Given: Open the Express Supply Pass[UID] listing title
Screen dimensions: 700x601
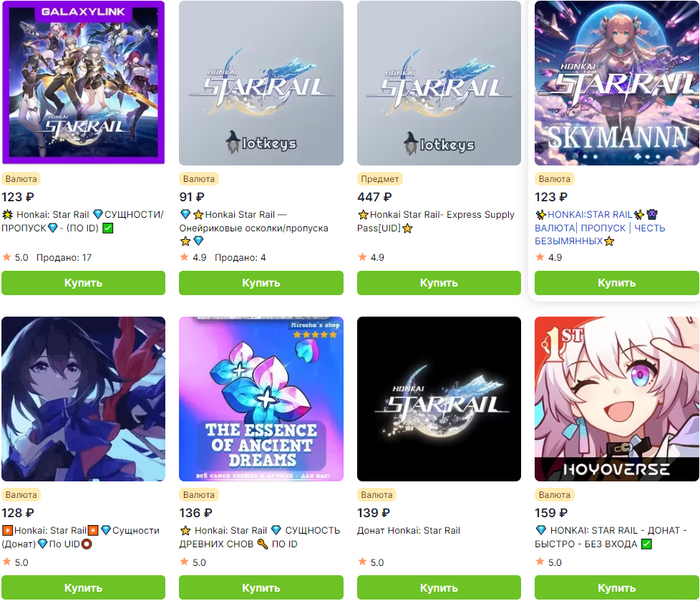Looking at the screenshot, I should coord(436,221).
